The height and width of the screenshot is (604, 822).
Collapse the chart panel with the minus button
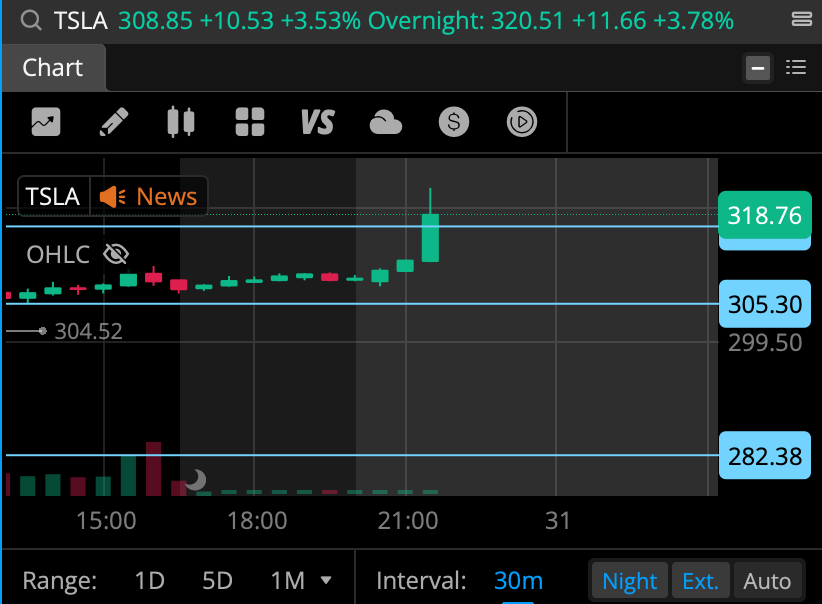tap(758, 68)
